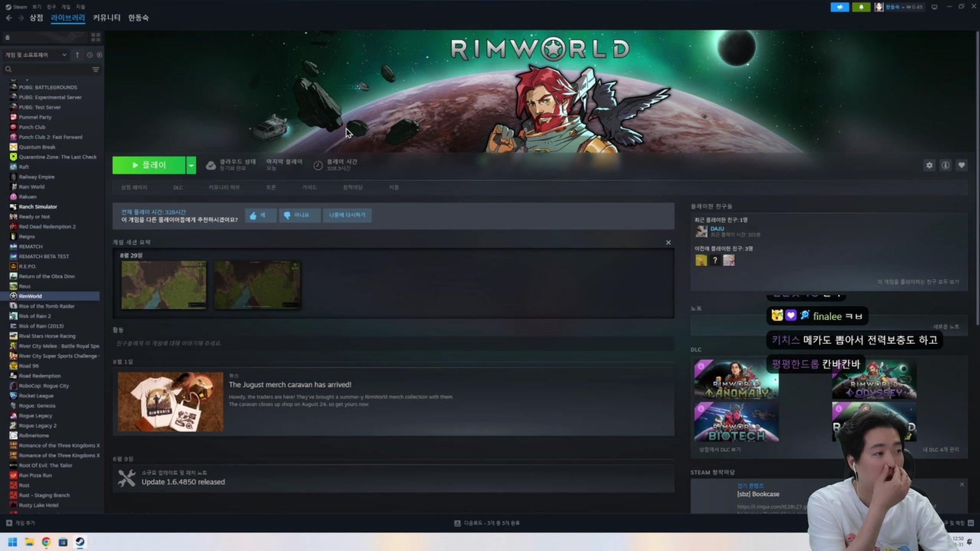
Task: Open the 커뮤니티 허브 link
Action: 224,188
